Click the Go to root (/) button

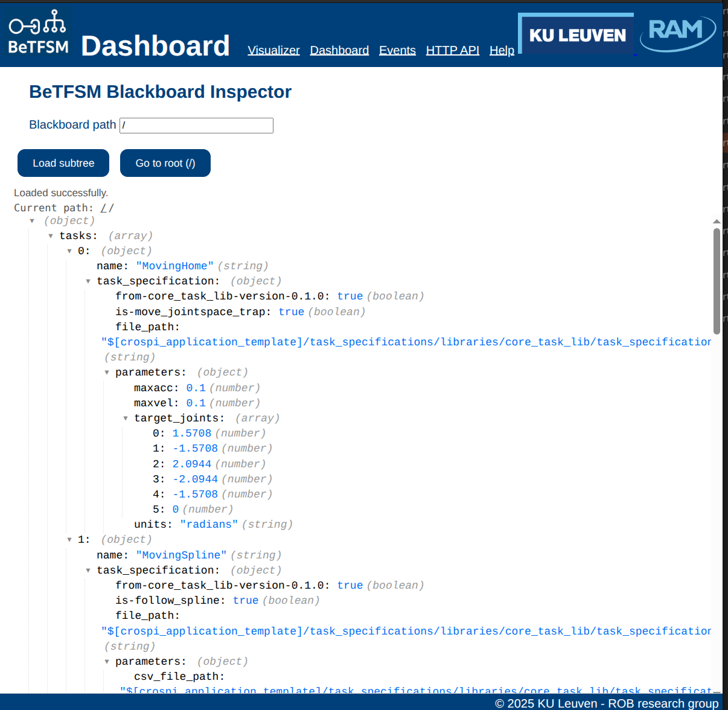(165, 163)
